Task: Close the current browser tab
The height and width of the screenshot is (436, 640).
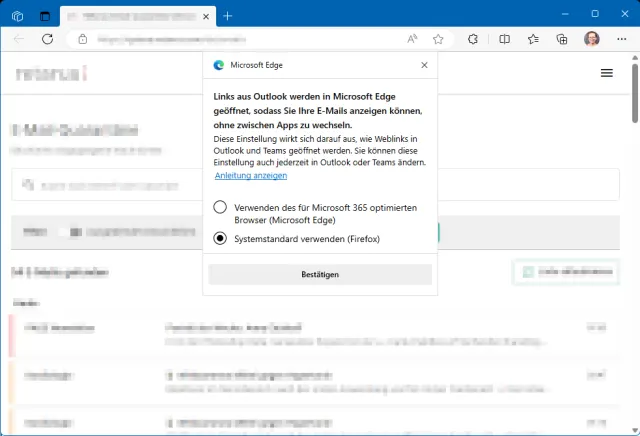Action: [206, 16]
